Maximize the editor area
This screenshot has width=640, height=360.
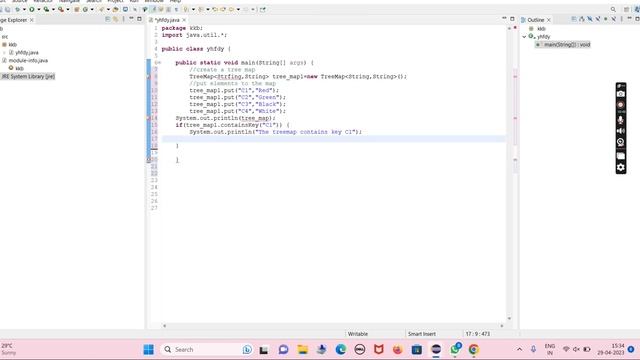(512, 19)
